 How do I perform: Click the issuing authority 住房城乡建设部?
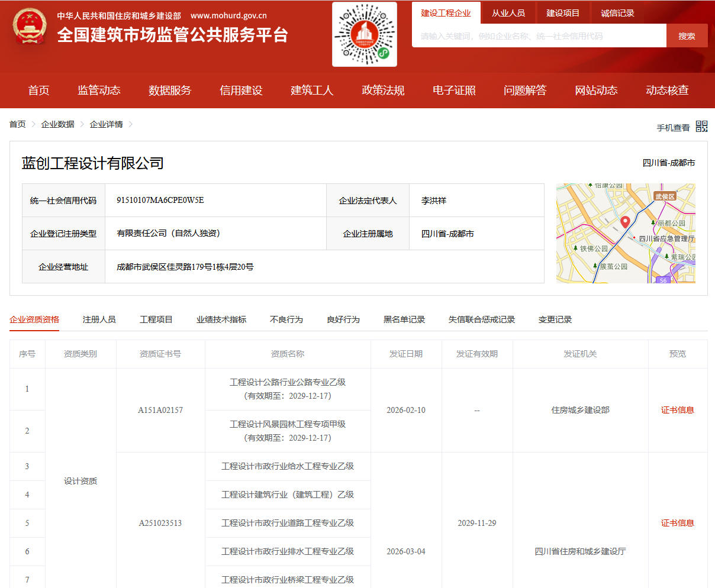(581, 410)
